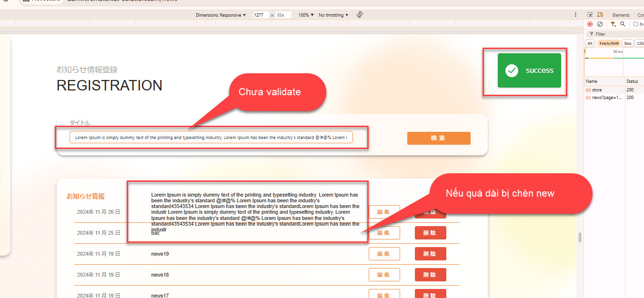644x298 pixels.
Task: Expand the No throttling dropdown
Action: 333,15
